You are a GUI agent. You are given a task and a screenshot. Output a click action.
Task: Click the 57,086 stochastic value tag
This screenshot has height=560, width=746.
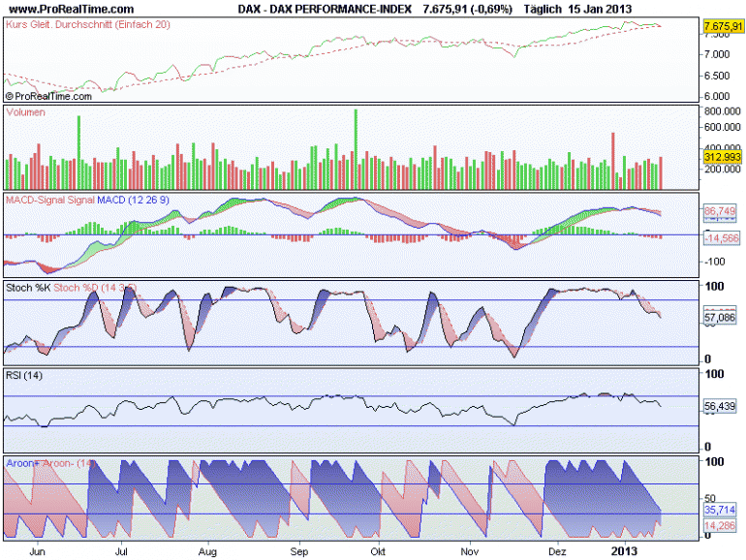(x=720, y=318)
